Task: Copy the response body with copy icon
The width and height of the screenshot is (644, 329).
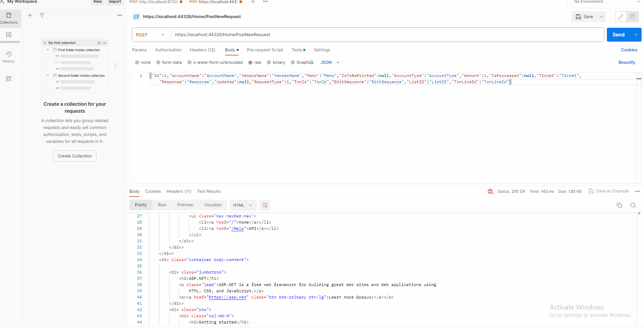Action: [x=619, y=205]
